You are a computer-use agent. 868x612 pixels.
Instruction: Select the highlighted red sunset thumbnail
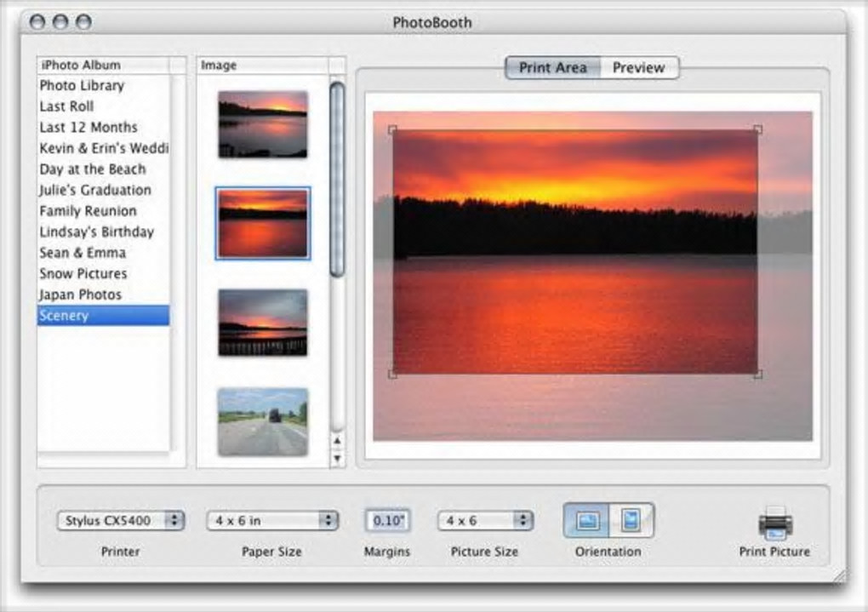(x=263, y=223)
